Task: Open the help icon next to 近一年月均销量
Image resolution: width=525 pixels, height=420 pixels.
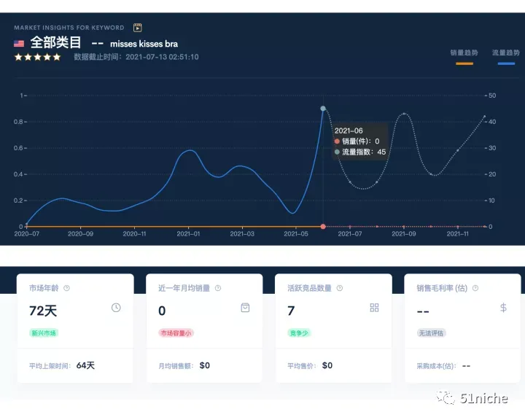Action: [x=218, y=288]
